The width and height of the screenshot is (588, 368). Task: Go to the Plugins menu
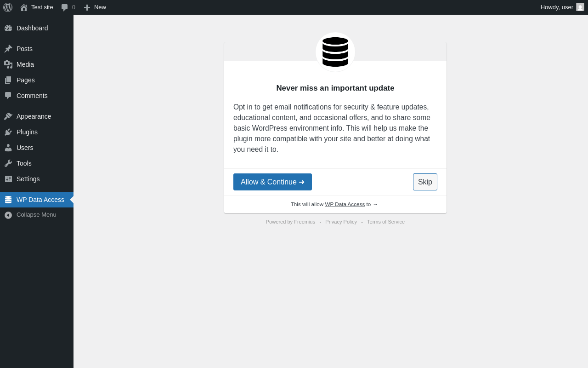pyautogui.click(x=27, y=132)
